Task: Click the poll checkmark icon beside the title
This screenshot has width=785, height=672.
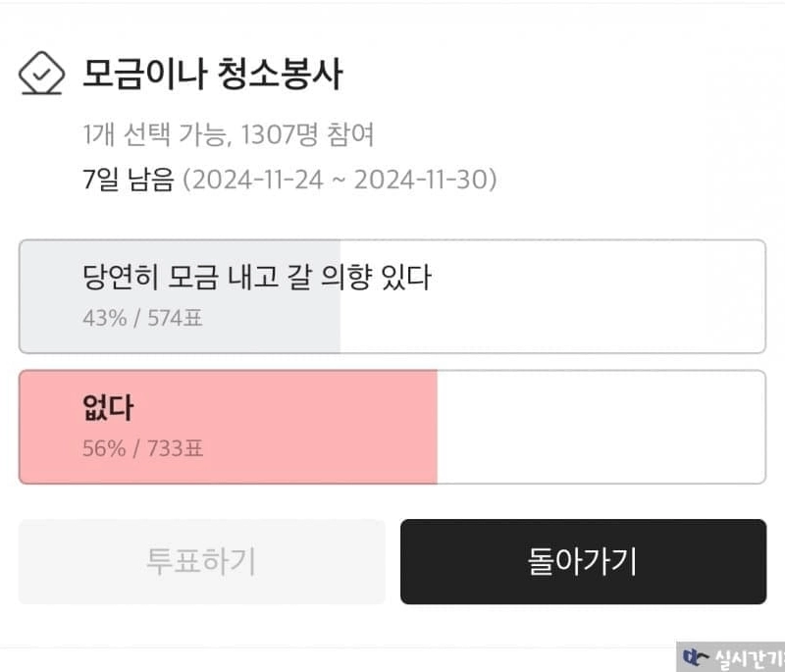Action: click(42, 75)
